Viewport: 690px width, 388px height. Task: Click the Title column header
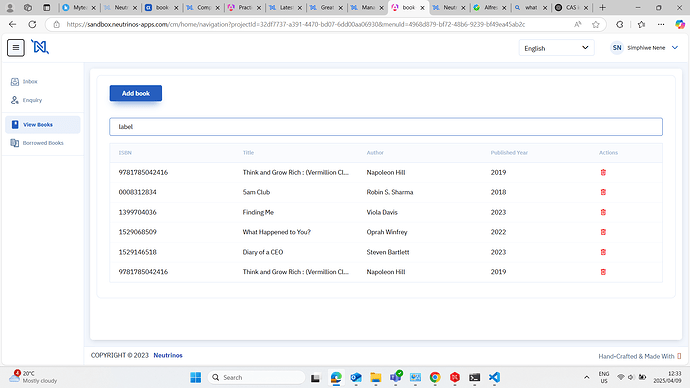pos(248,153)
